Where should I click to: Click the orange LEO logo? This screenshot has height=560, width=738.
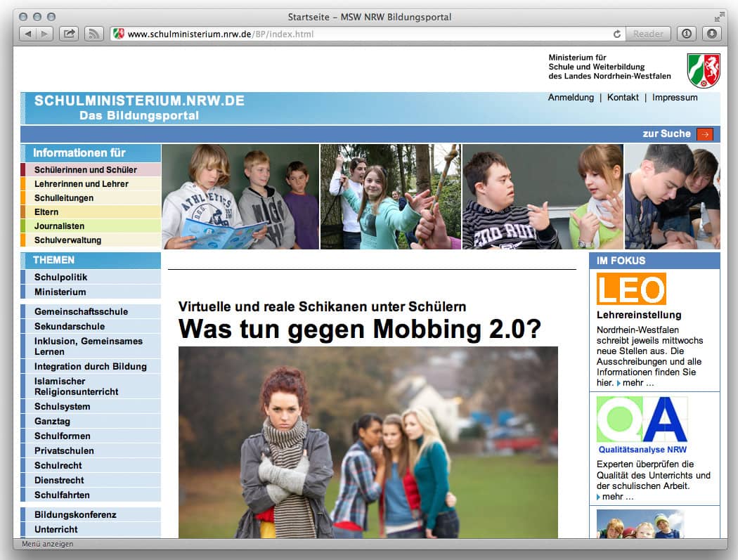630,289
